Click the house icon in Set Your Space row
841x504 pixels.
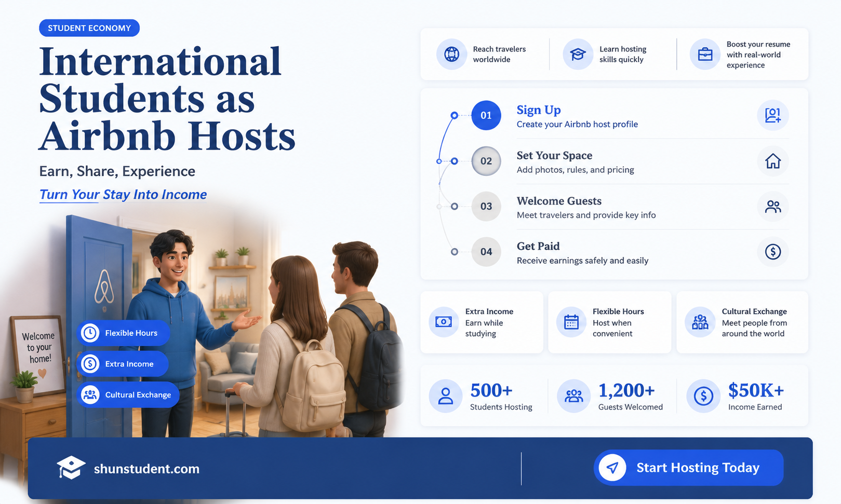[772, 161]
